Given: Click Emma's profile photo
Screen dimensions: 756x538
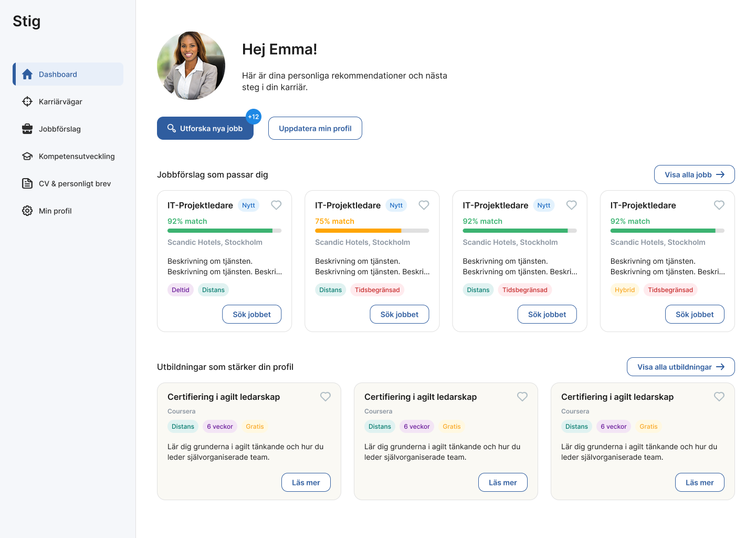Looking at the screenshot, I should pos(191,65).
